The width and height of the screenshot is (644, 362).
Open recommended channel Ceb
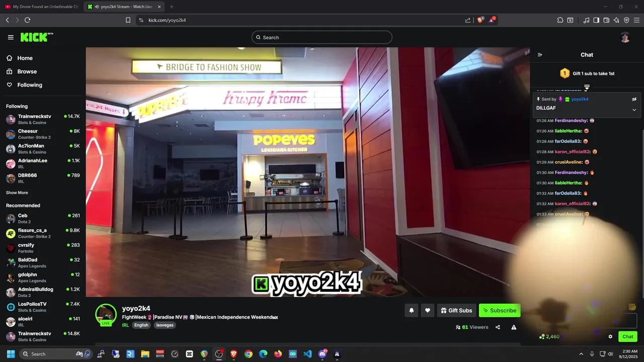coord(43,218)
